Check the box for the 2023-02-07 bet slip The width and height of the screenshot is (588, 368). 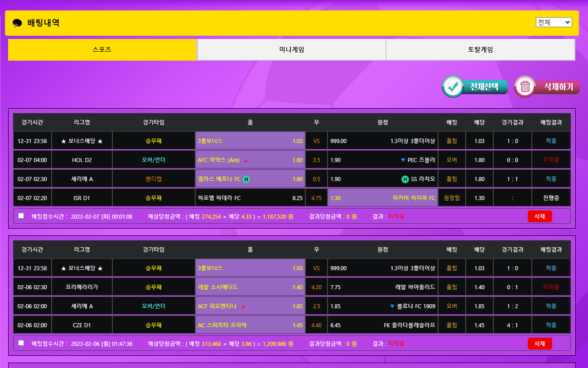pyautogui.click(x=21, y=216)
